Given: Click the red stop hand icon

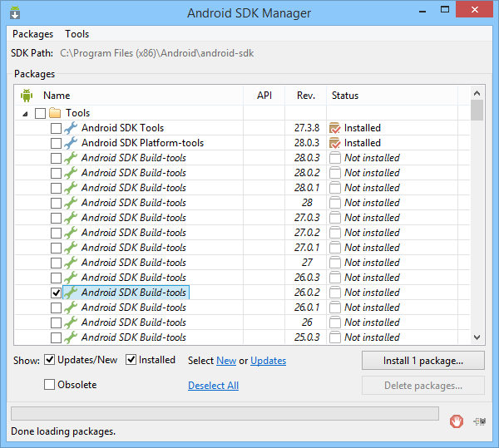Looking at the screenshot, I should (457, 421).
